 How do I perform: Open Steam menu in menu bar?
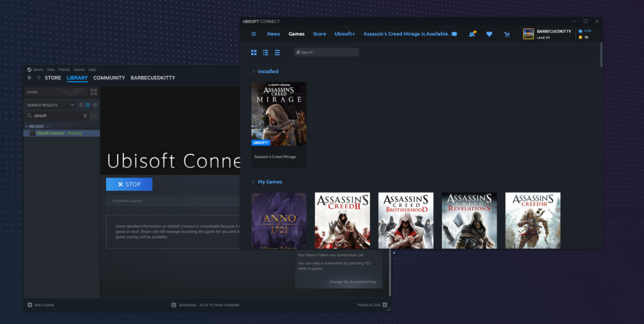click(x=38, y=70)
